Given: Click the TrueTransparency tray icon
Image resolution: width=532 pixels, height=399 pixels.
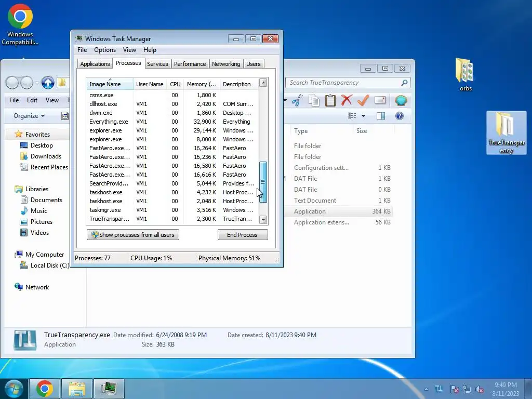Looking at the screenshot, I should pos(438,389).
